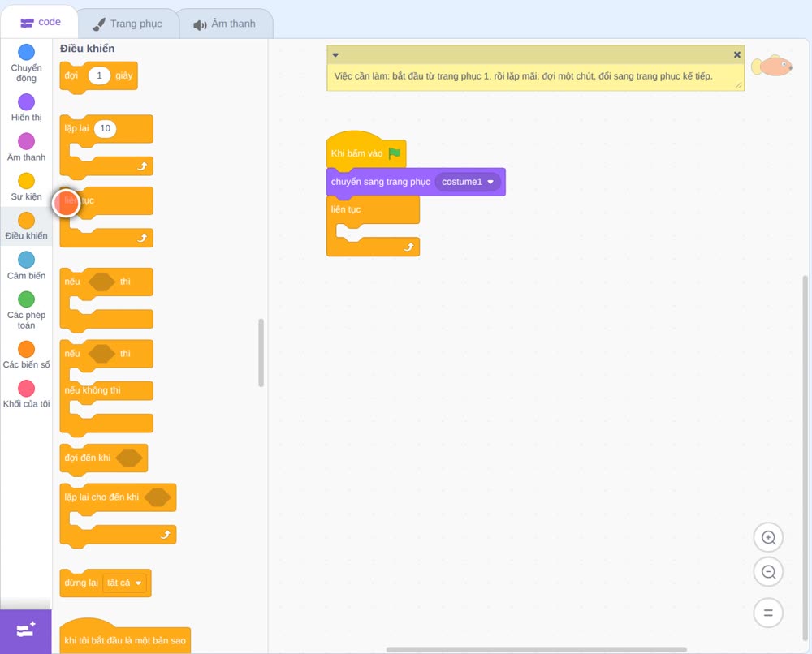
Task: Click the Điều khiển palette heading
Action: point(87,49)
